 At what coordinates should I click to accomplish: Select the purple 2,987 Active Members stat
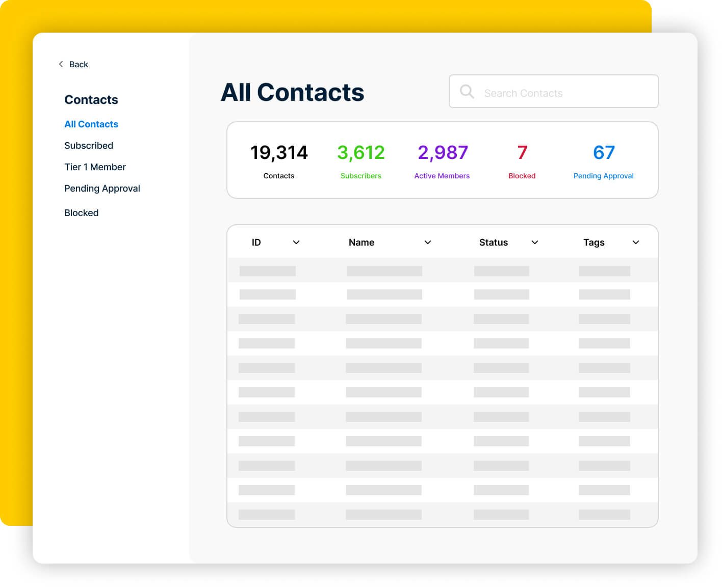442,160
